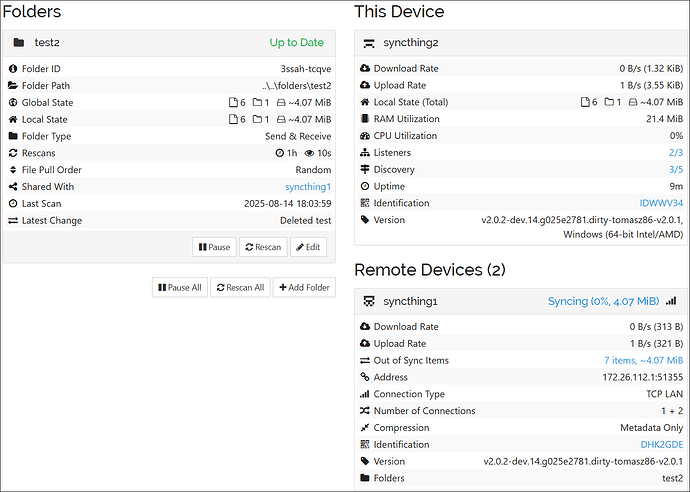Click the Deleted test latest change value
This screenshot has width=690, height=492.
(x=305, y=220)
